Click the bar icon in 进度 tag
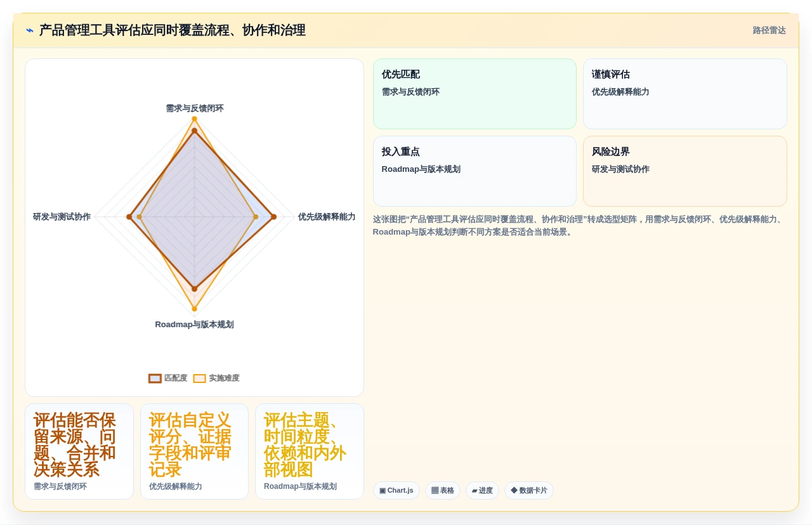 pos(475,491)
